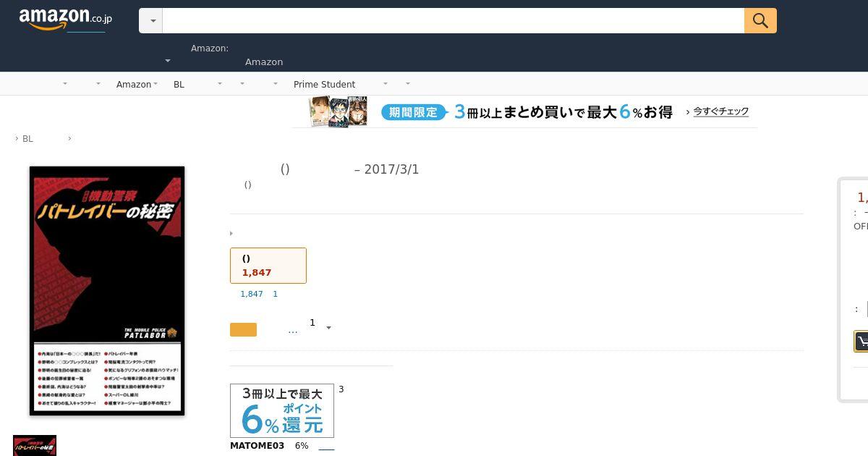Open the Patlabor book cover image
The height and width of the screenshot is (456, 868).
(x=107, y=291)
